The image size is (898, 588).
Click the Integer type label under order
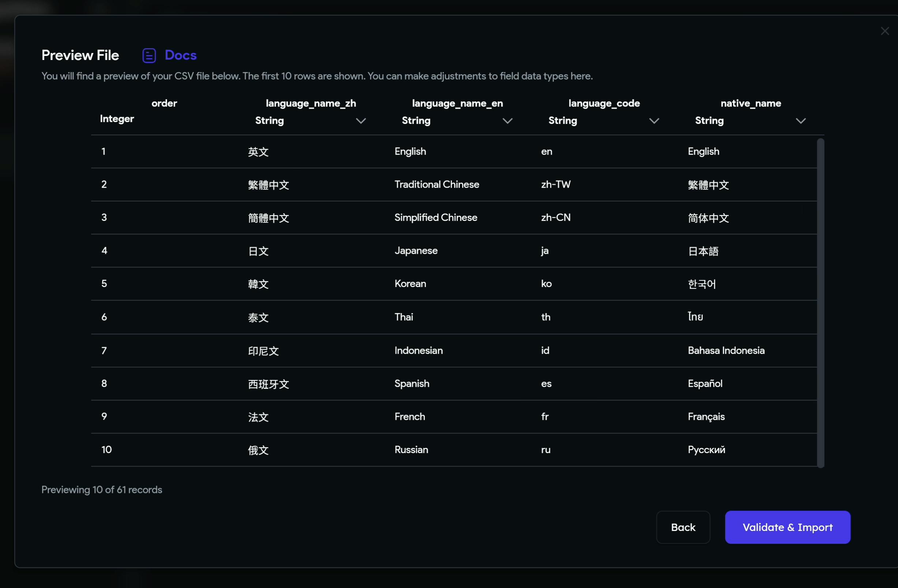point(117,119)
